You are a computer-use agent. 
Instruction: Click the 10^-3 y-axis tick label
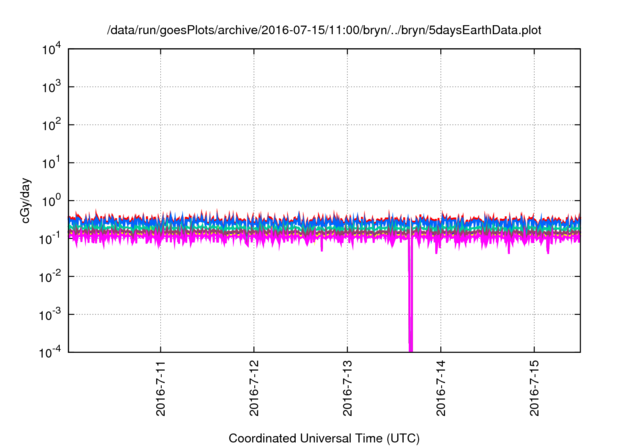coord(50,315)
